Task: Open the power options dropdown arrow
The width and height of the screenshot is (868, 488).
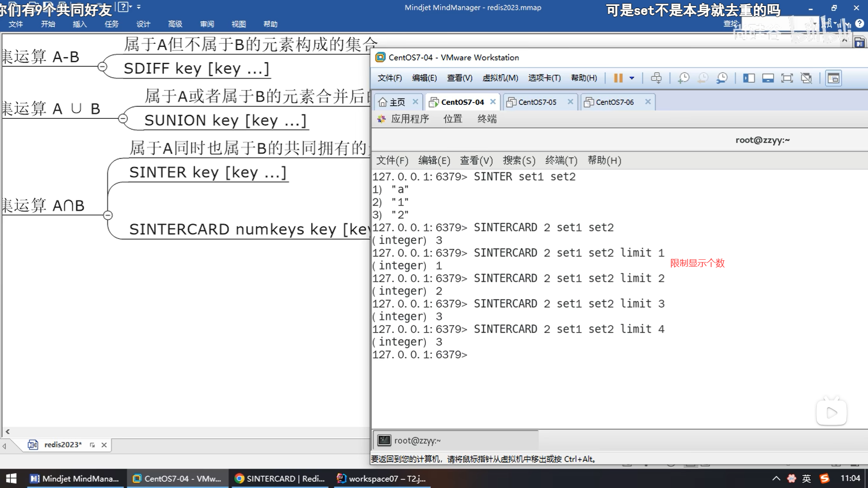Action: [x=632, y=78]
